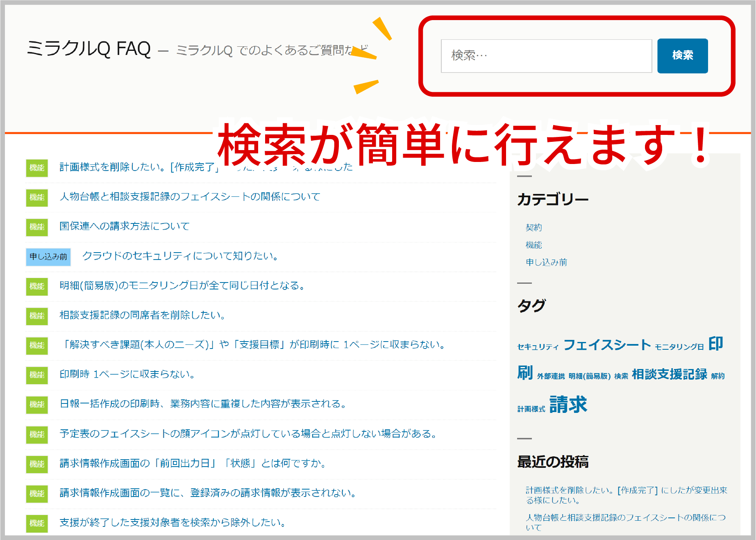Open 明細(簡易版)のモニタリング日 article

click(x=182, y=285)
